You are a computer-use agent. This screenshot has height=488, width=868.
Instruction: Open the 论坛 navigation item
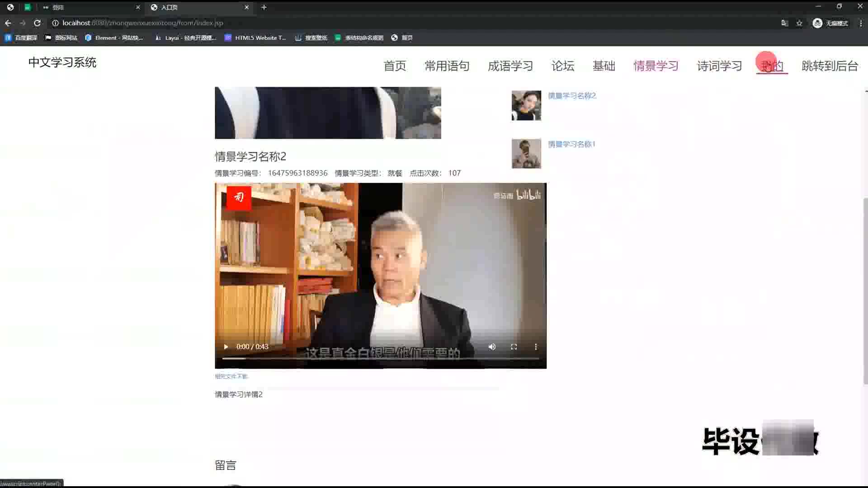(x=563, y=66)
